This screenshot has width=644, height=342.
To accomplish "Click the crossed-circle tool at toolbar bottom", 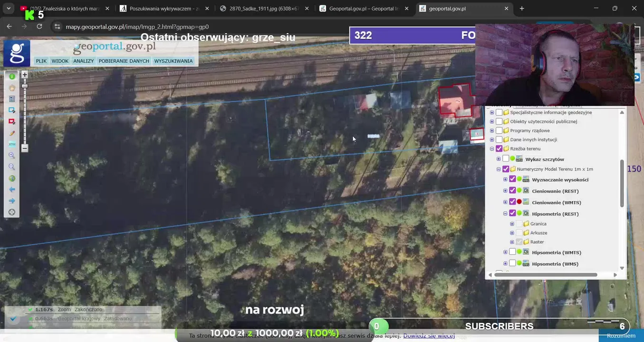I will 12,212.
